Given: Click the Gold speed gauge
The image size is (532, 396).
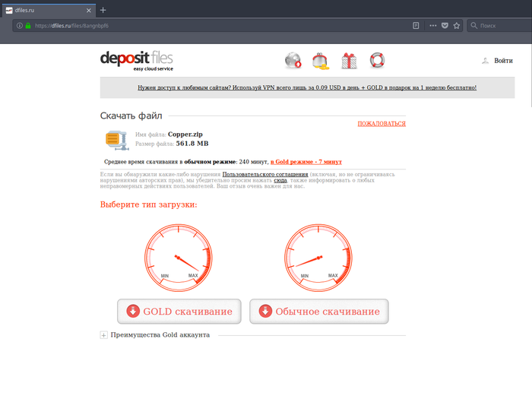Looking at the screenshot, I should 179,258.
